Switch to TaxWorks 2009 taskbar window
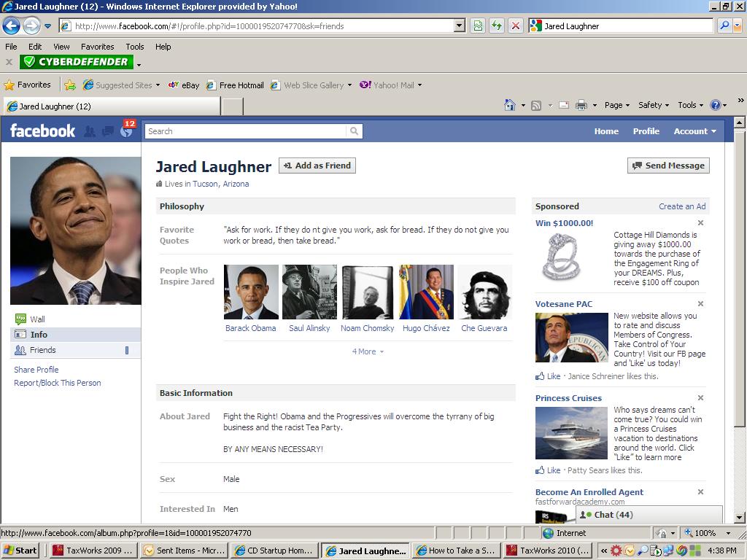The height and width of the screenshot is (560, 747). tap(93, 551)
